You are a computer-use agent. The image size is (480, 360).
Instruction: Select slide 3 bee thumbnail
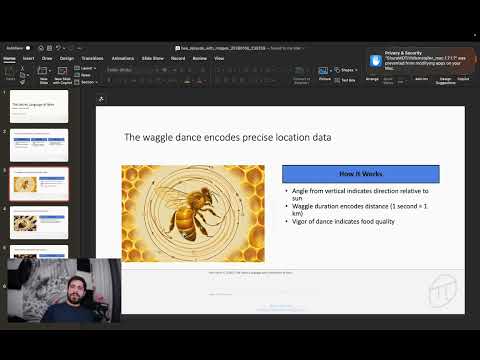(39, 184)
